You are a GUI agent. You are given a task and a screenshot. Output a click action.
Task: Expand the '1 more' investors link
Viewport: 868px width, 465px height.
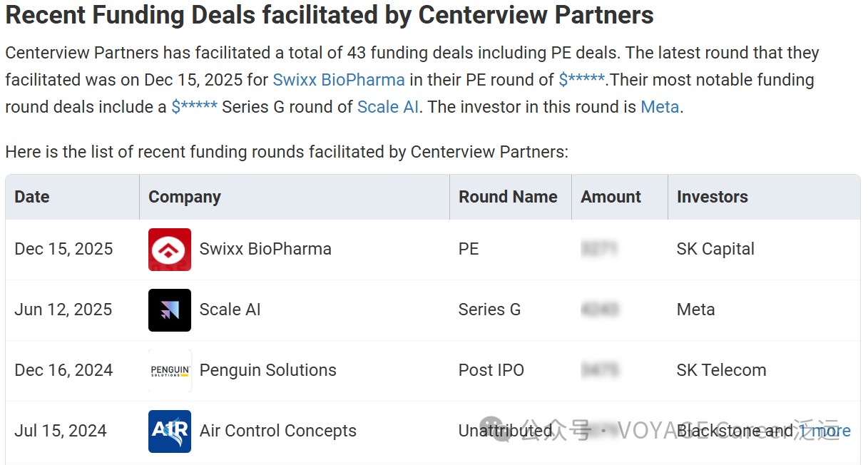824,431
